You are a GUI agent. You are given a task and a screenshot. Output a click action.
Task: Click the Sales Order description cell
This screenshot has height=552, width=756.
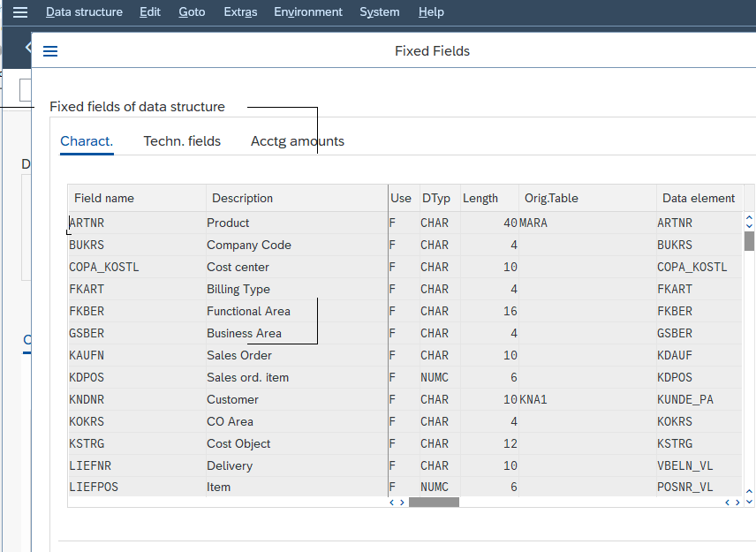coord(297,356)
